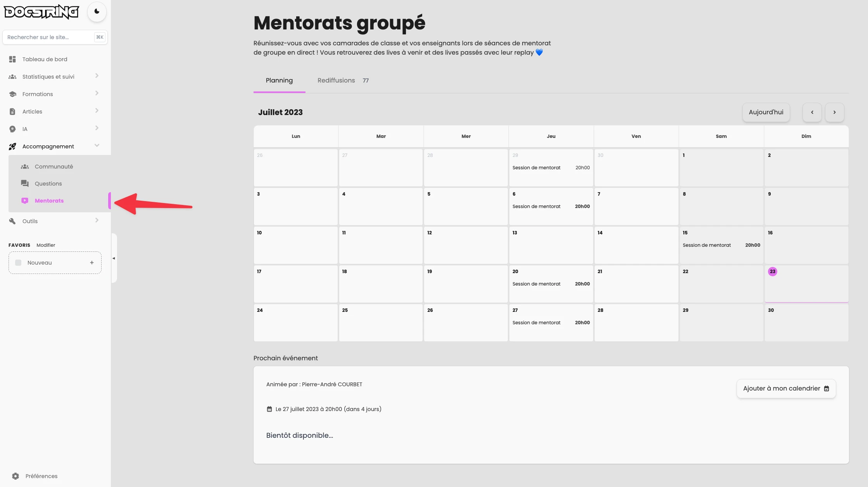The width and height of the screenshot is (868, 487).
Task: Click the site search input field
Action: coord(50,37)
